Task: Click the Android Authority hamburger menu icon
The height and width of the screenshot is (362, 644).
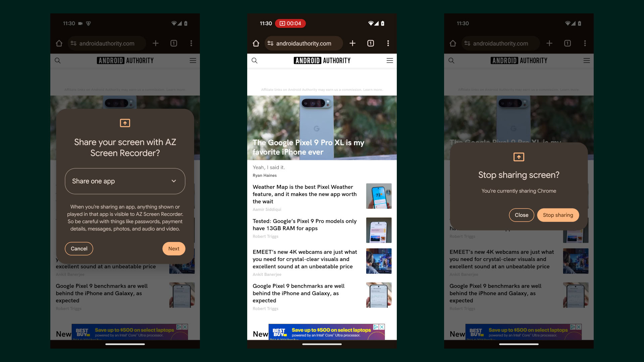Action: 389,61
